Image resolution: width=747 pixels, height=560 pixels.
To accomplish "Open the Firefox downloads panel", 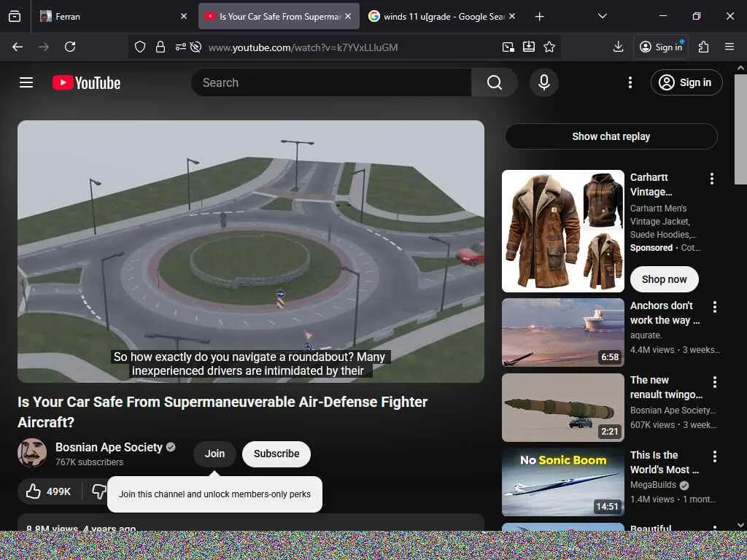I will 619,47.
